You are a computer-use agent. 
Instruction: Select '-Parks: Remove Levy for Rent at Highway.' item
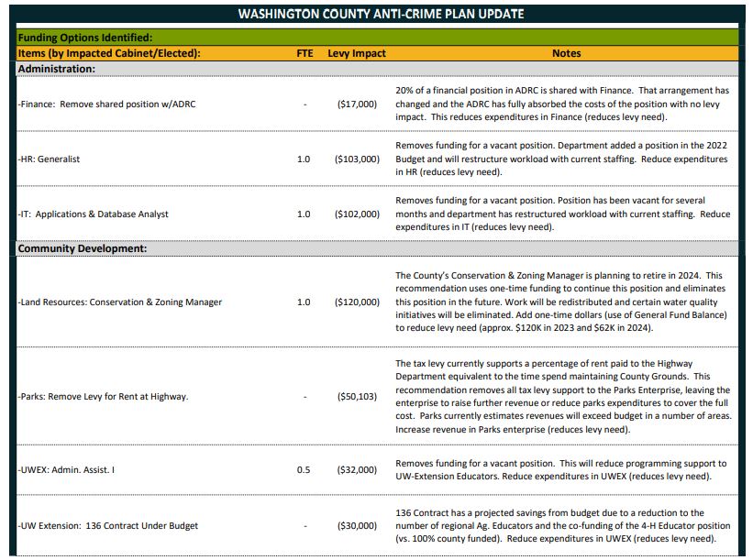point(103,396)
